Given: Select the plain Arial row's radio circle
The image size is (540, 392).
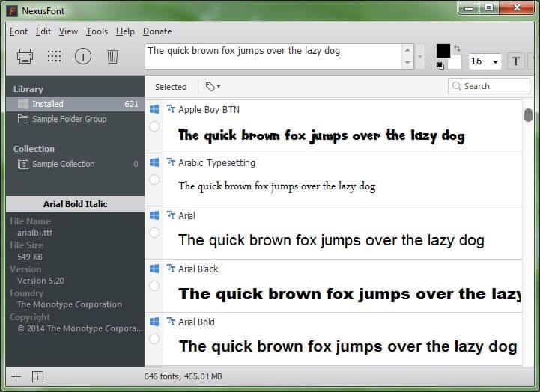Looking at the screenshot, I should point(154,233).
